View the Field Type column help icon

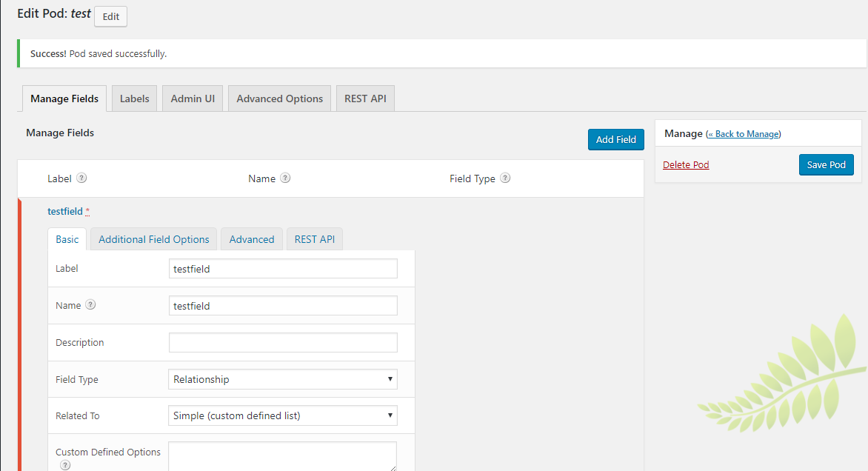click(504, 178)
